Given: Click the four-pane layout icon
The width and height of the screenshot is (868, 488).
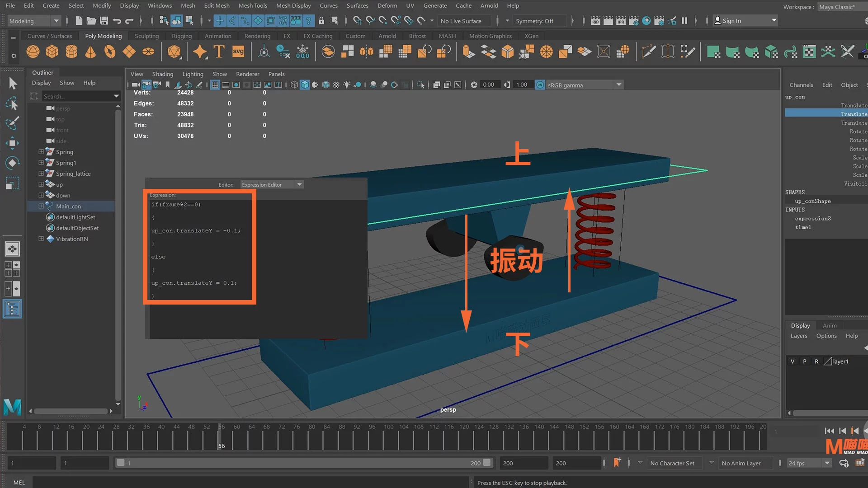Looking at the screenshot, I should [x=12, y=269].
